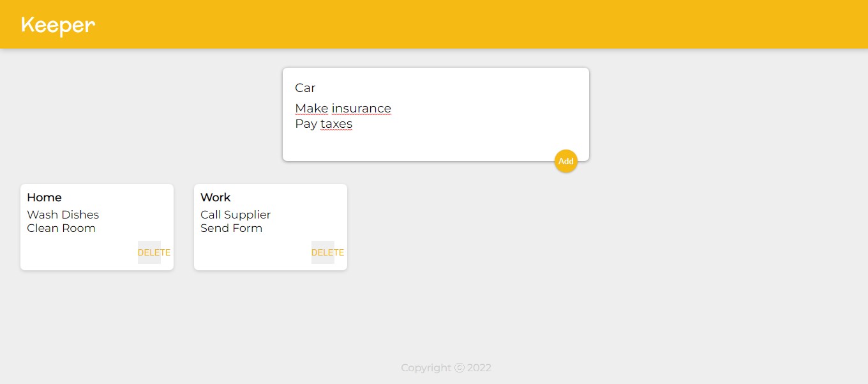Click the 'Pay taxes' line in the editor

pyautogui.click(x=324, y=124)
